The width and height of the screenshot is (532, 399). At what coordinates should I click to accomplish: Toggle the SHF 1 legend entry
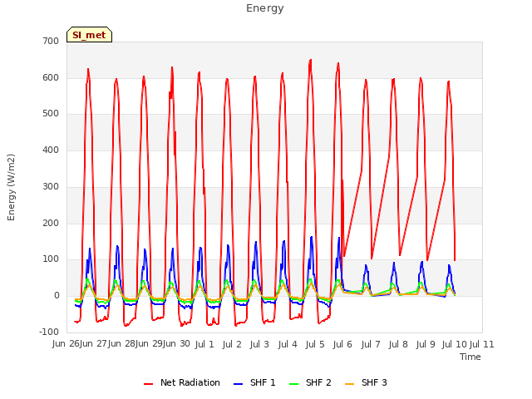tap(254, 382)
